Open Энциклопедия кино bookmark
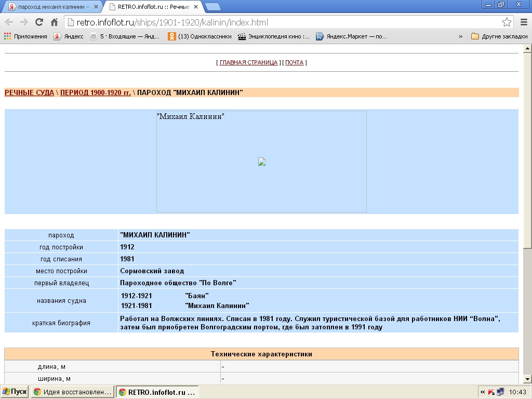Viewport: 532px width, 399px height. tap(274, 36)
